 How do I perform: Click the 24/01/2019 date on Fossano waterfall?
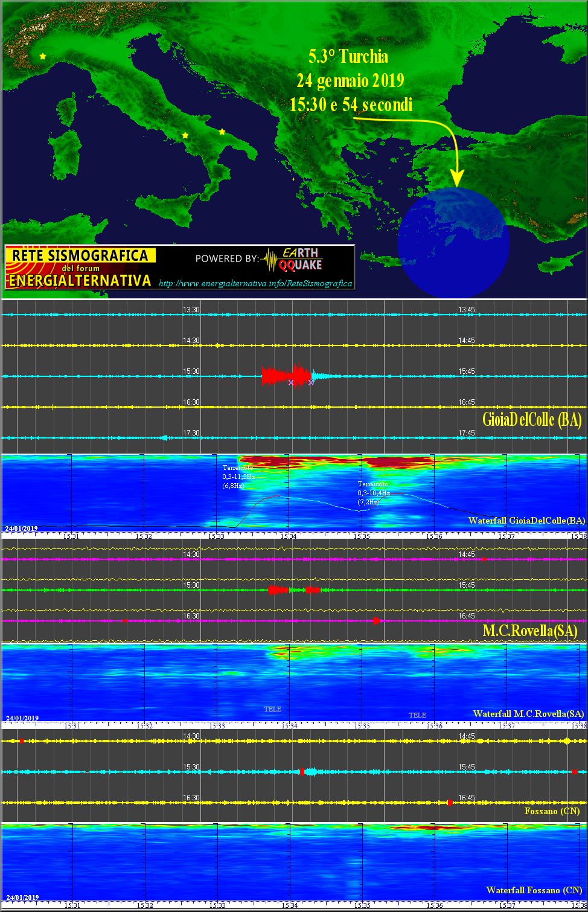pos(22,898)
